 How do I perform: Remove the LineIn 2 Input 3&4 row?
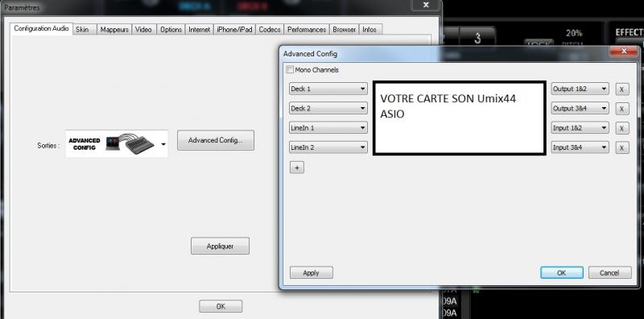(621, 147)
